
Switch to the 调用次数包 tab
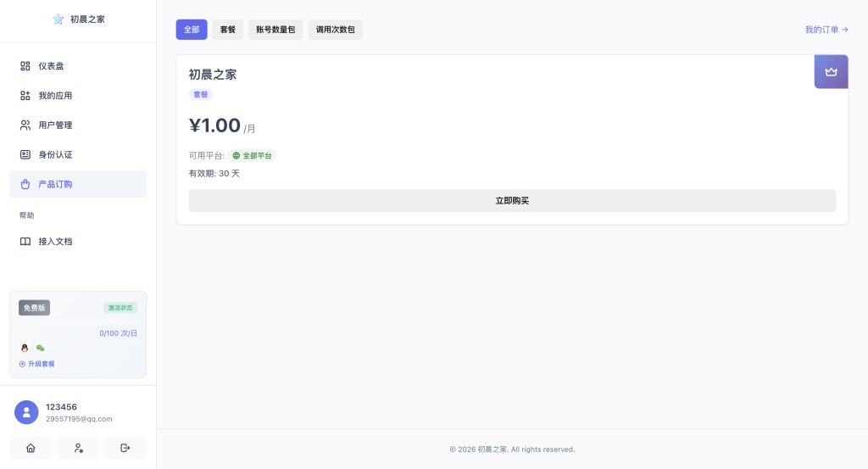[336, 30]
